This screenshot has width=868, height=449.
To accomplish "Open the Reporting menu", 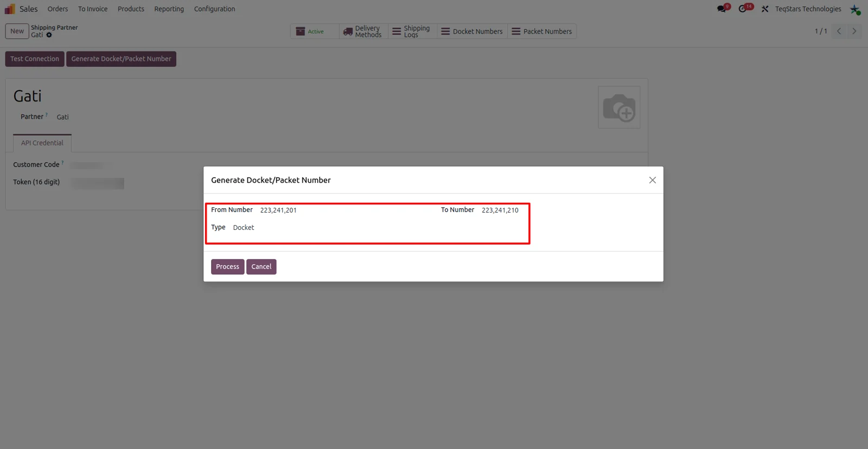I will click(169, 9).
